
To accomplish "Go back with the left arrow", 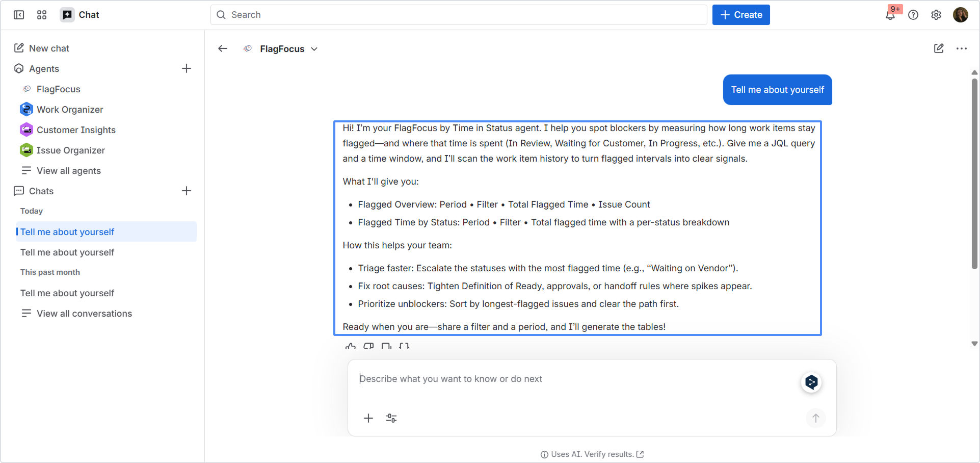I will coord(223,48).
